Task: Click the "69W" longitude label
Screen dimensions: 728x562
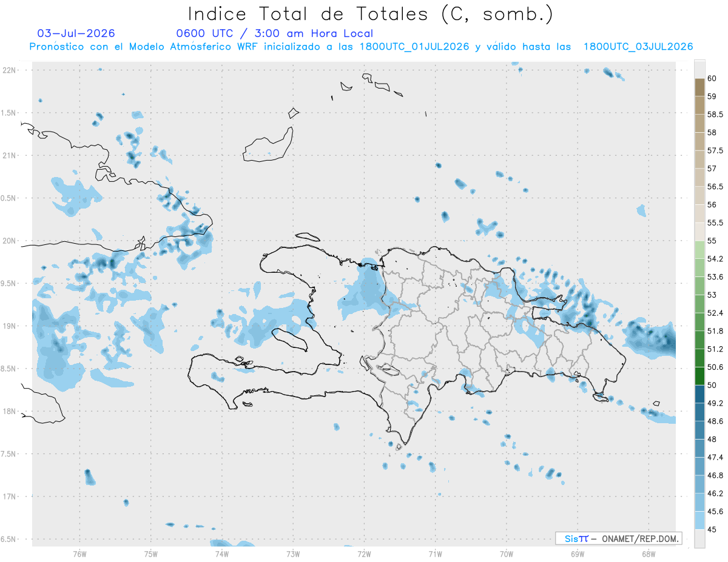Action: coord(578,554)
